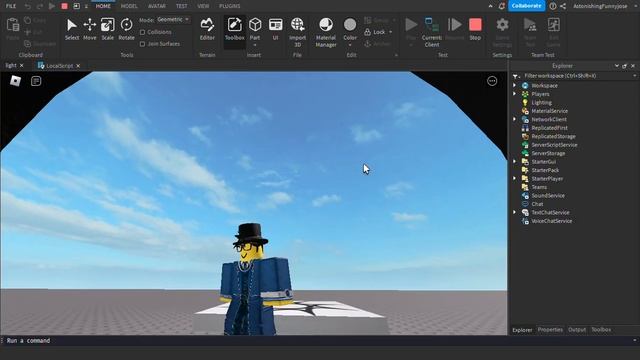The width and height of the screenshot is (640, 360).
Task: Switch to the light document tab
Action: [x=11, y=65]
